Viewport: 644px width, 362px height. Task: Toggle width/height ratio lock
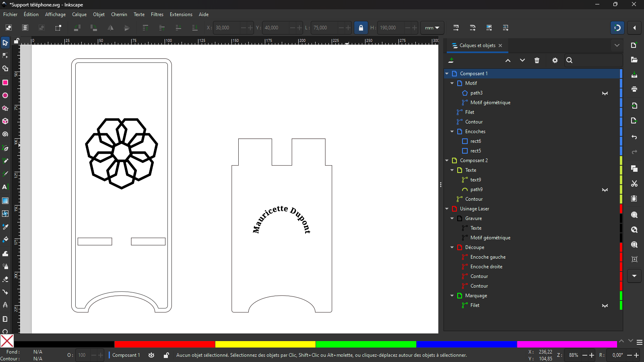(x=361, y=28)
